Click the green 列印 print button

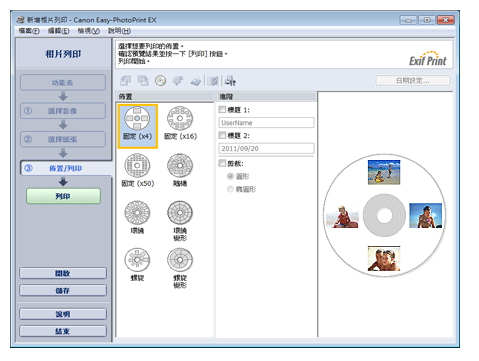(x=63, y=196)
